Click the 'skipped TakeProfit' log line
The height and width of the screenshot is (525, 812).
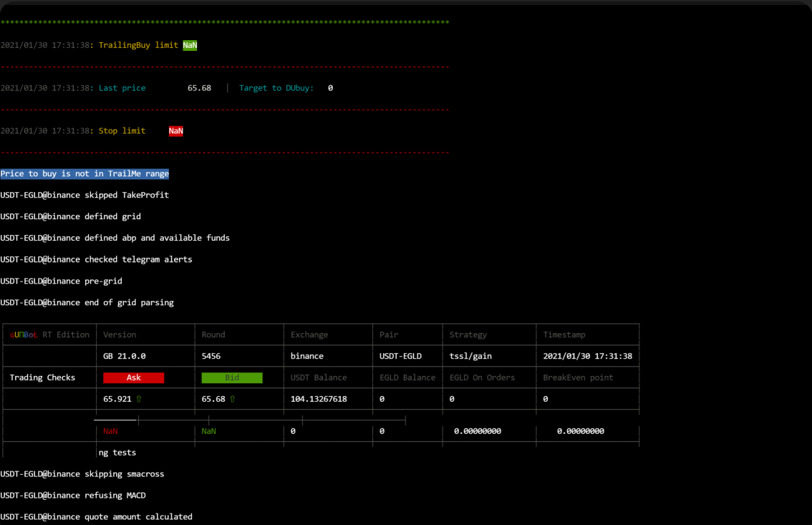[84, 196]
